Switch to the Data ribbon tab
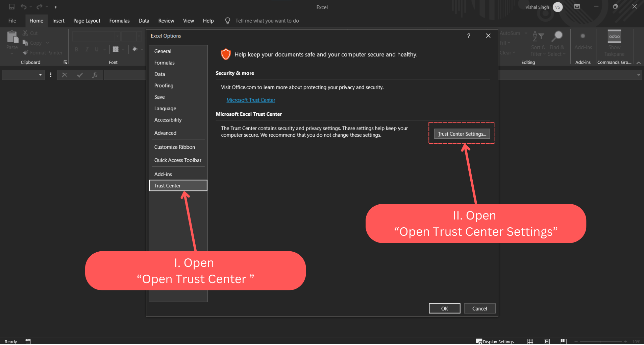The width and height of the screenshot is (644, 345). point(144,21)
